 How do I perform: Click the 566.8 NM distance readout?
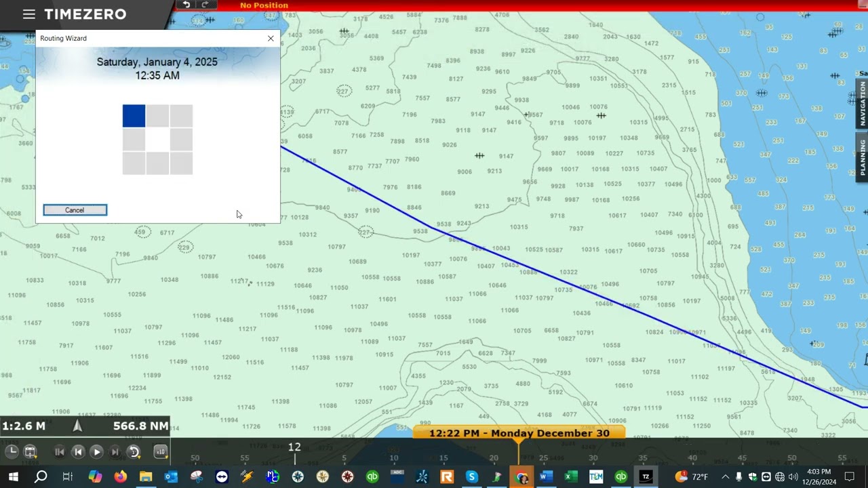tap(140, 426)
